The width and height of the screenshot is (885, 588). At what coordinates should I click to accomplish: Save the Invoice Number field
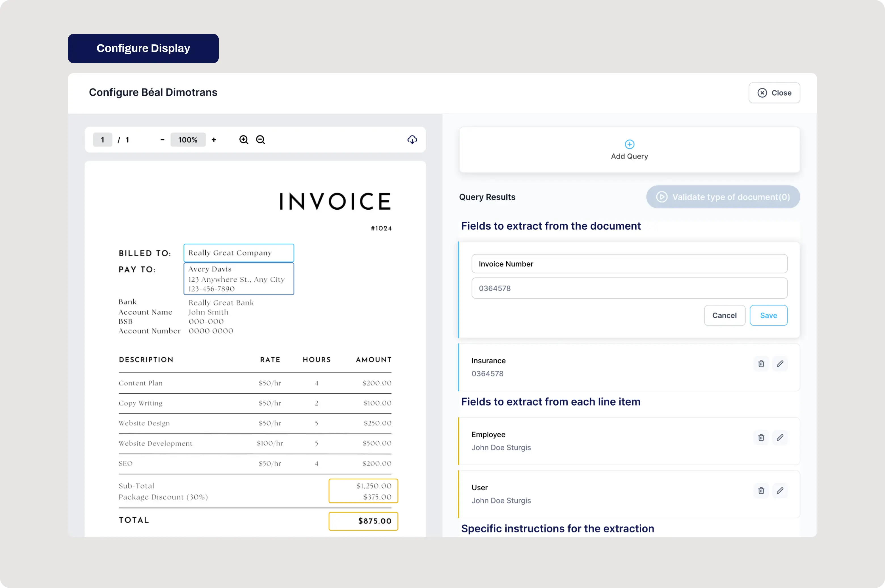[768, 315]
